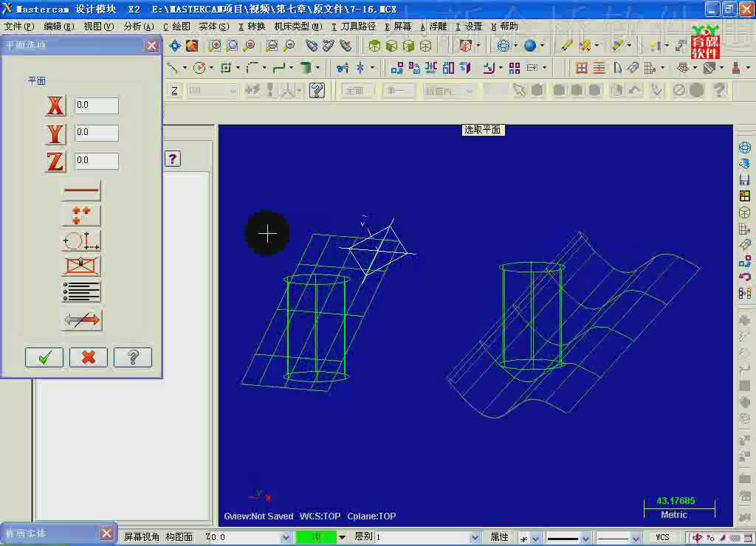Click the Xform mirror icon
756x546 pixels.
431,68
